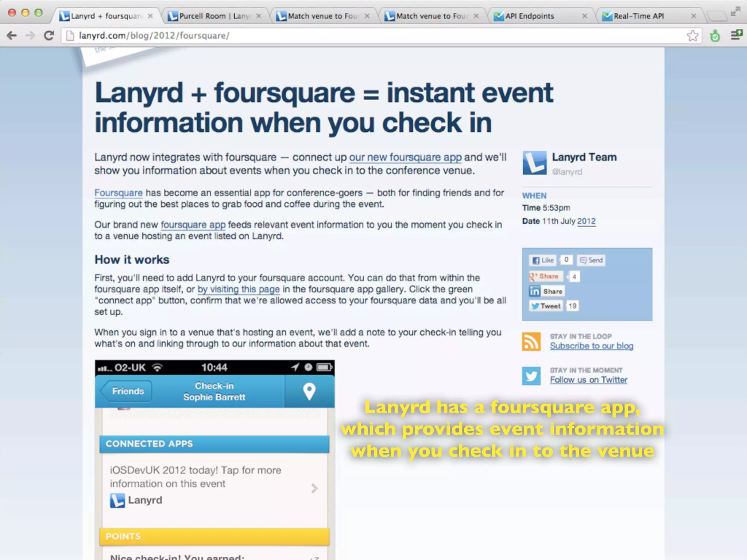Click the Tweet count of 19
747x560 pixels.
(x=572, y=306)
